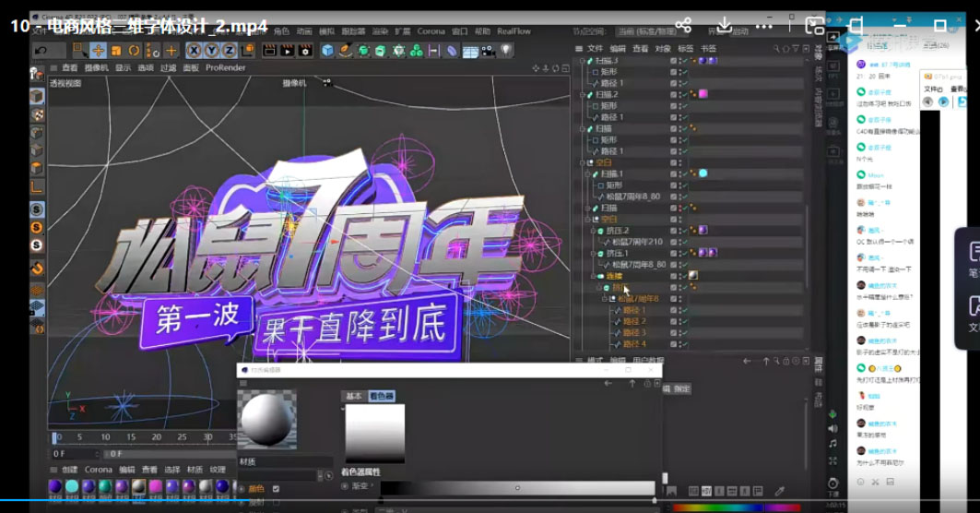Switch to Model mode cube icon
The height and width of the screenshot is (513, 980).
coord(37,96)
